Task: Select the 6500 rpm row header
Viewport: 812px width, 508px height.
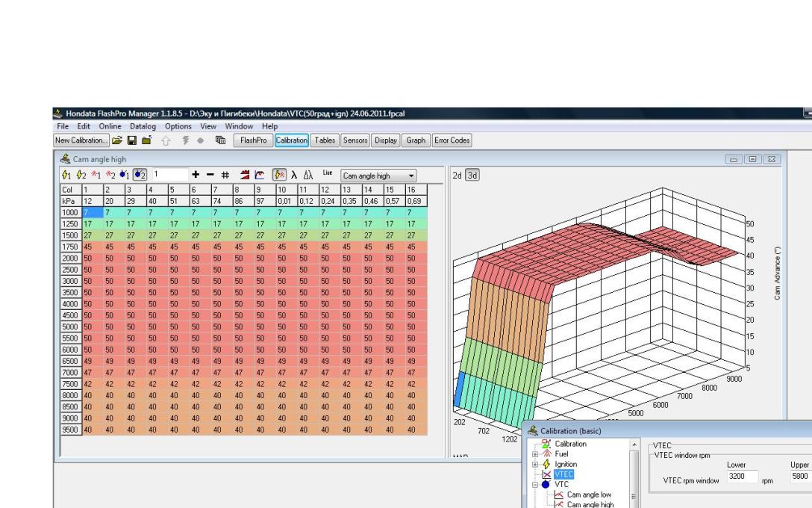Action: point(71,362)
